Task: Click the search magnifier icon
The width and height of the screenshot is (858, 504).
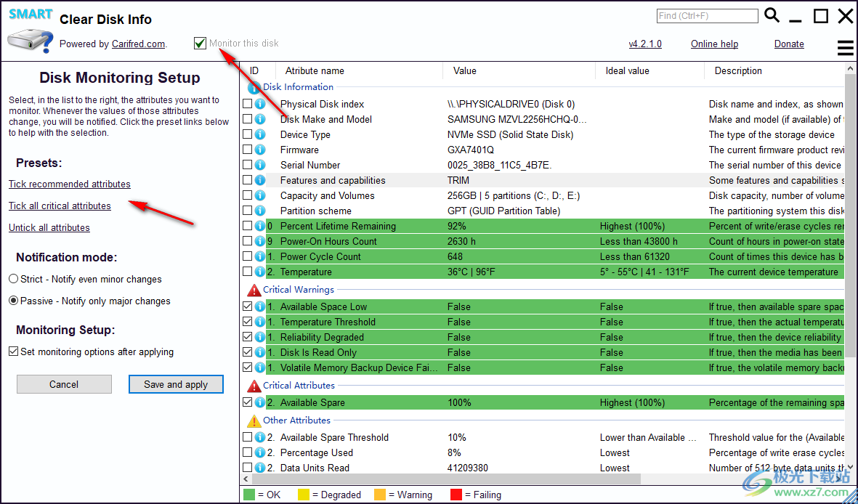Action: pos(772,15)
